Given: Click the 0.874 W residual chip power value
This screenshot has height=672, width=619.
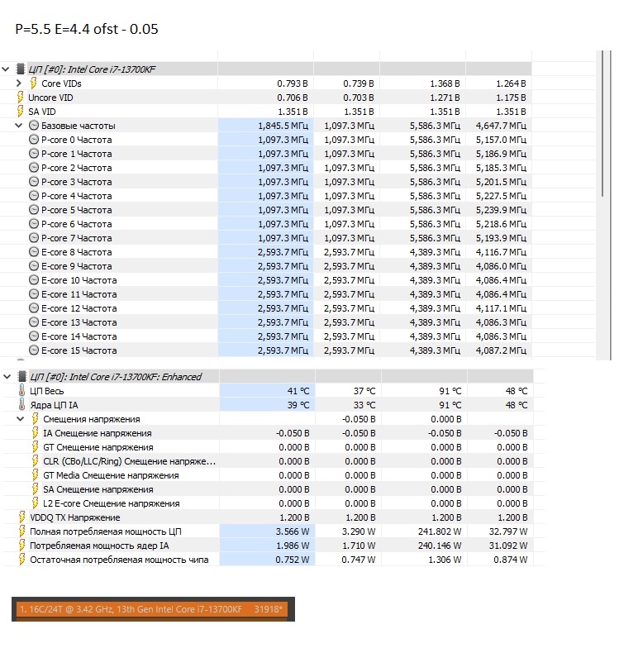Looking at the screenshot, I should 510,560.
